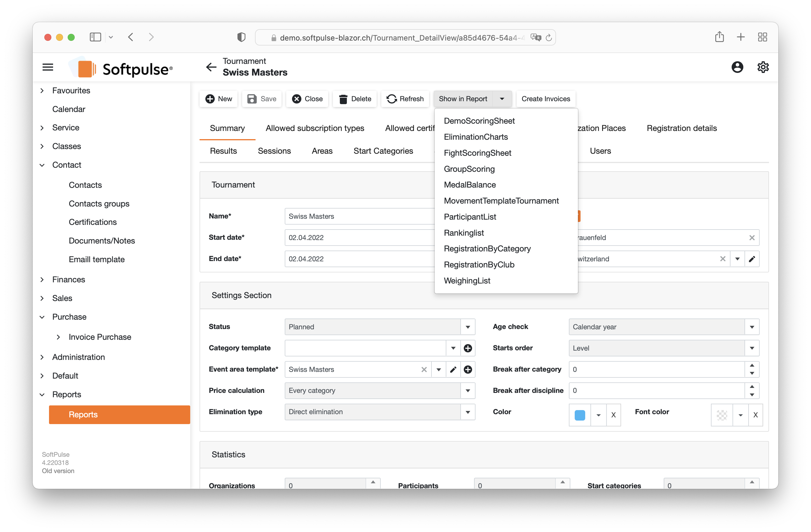Viewport: 811px width, 532px height.
Task: Select the RegistrationByClub report
Action: 479,265
